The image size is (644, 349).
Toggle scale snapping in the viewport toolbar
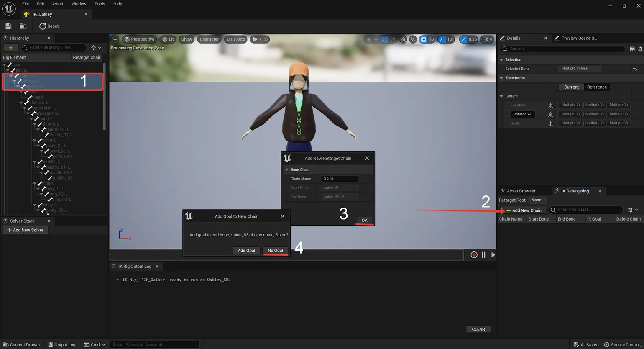[x=463, y=39]
